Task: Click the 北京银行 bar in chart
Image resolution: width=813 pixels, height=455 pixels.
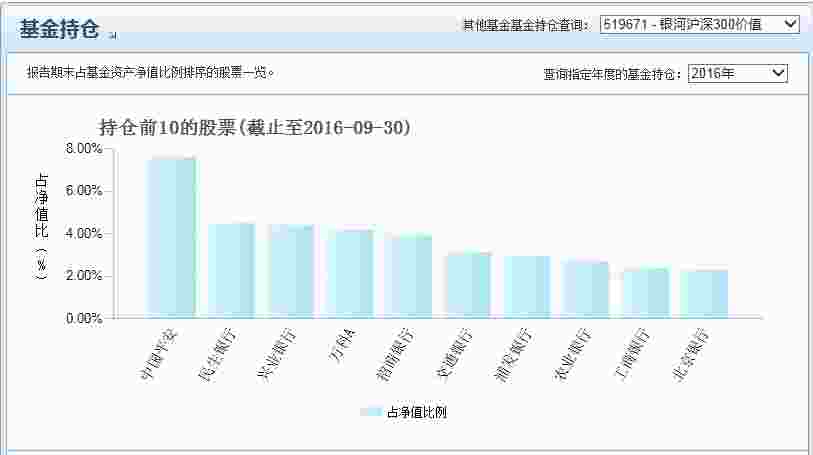Action: (705, 294)
